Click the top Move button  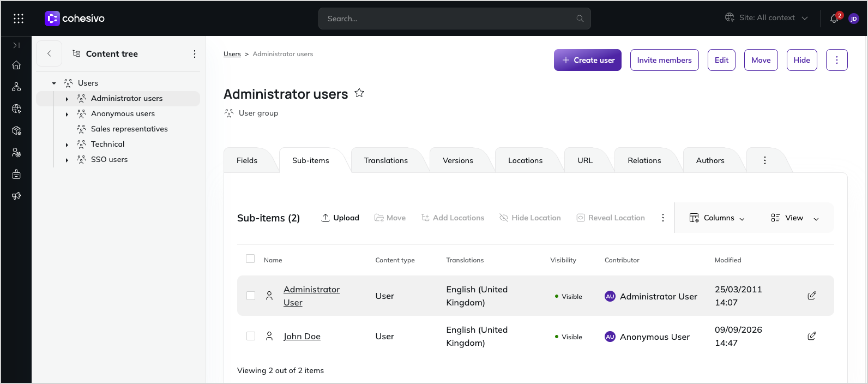tap(761, 60)
